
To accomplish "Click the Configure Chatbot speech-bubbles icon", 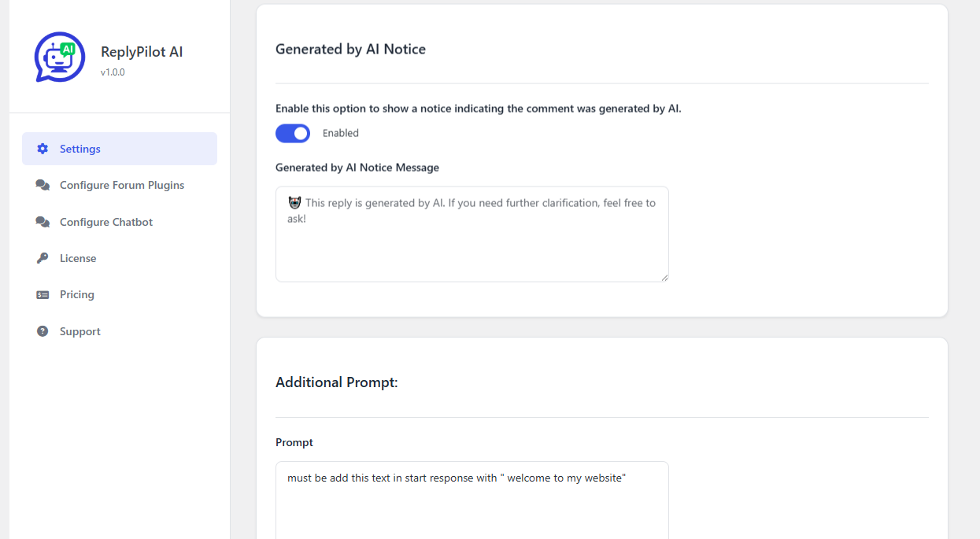I will (x=43, y=222).
